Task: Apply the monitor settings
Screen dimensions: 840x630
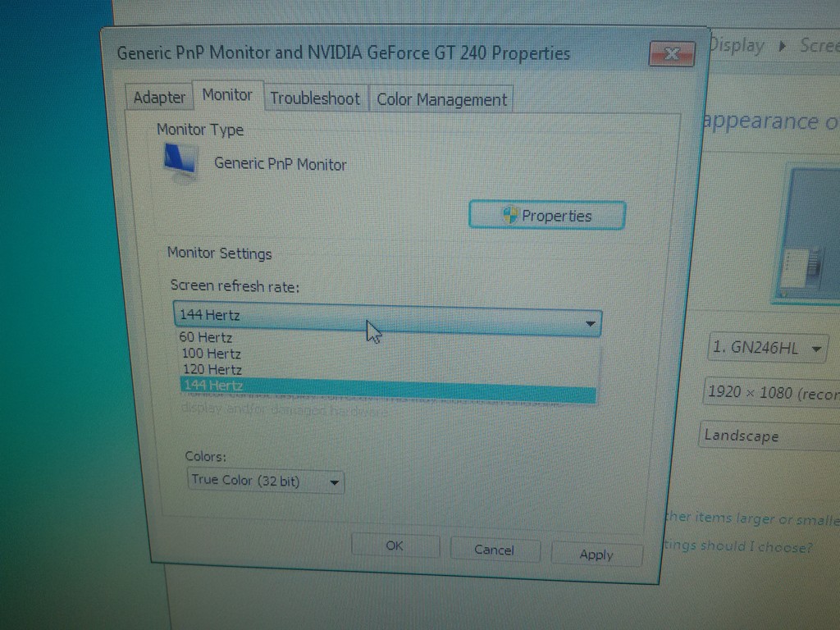Action: coord(596,555)
